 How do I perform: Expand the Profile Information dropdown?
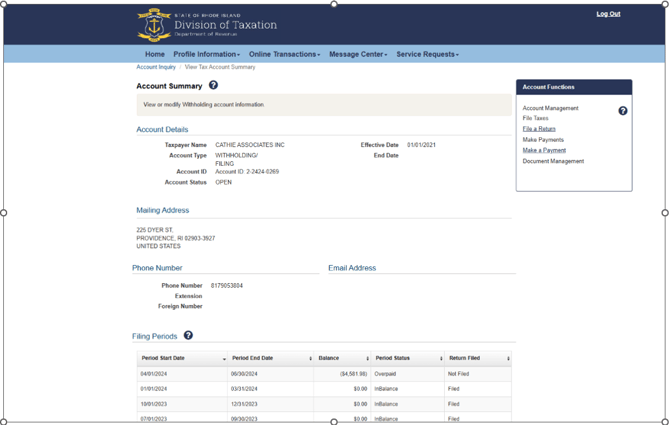point(206,54)
